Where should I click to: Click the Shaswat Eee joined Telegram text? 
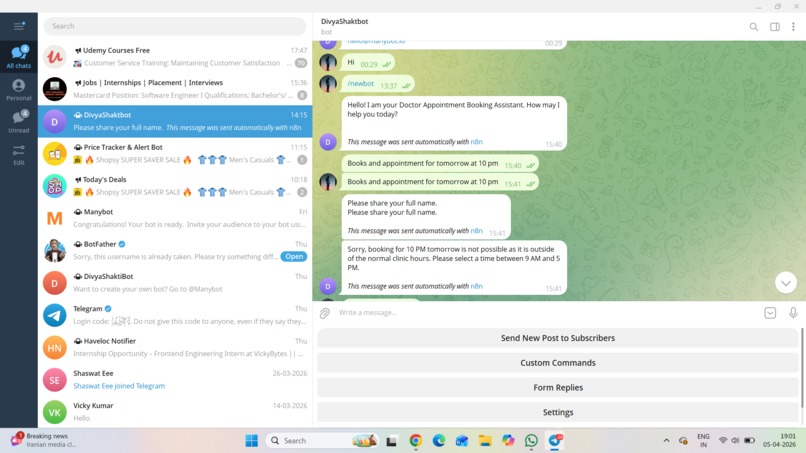tap(119, 386)
